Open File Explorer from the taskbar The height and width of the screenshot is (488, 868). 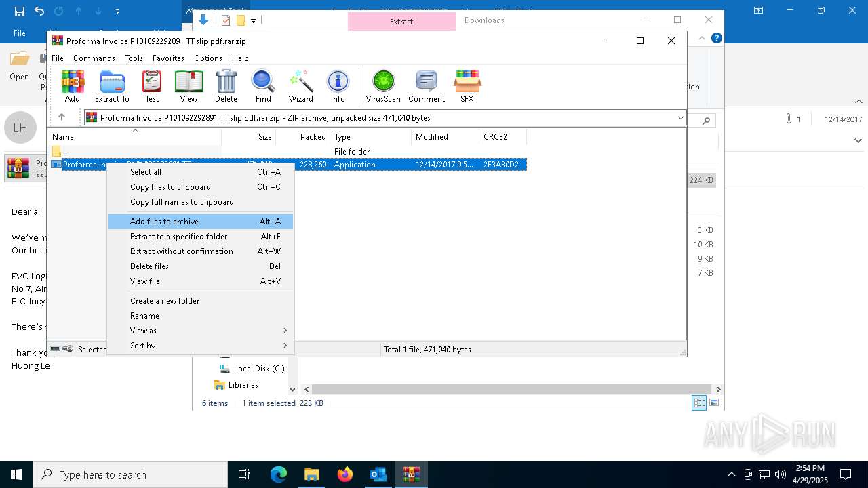tap(311, 474)
